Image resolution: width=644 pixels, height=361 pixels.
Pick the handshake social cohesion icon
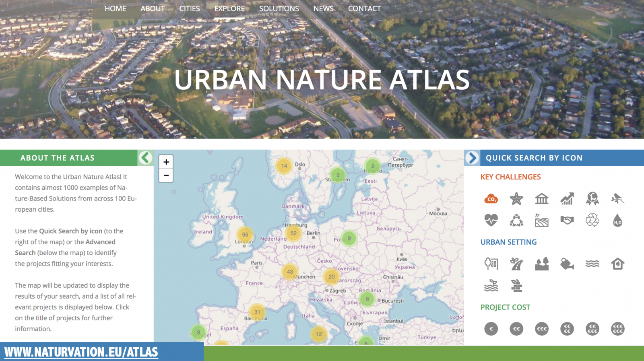point(567,220)
